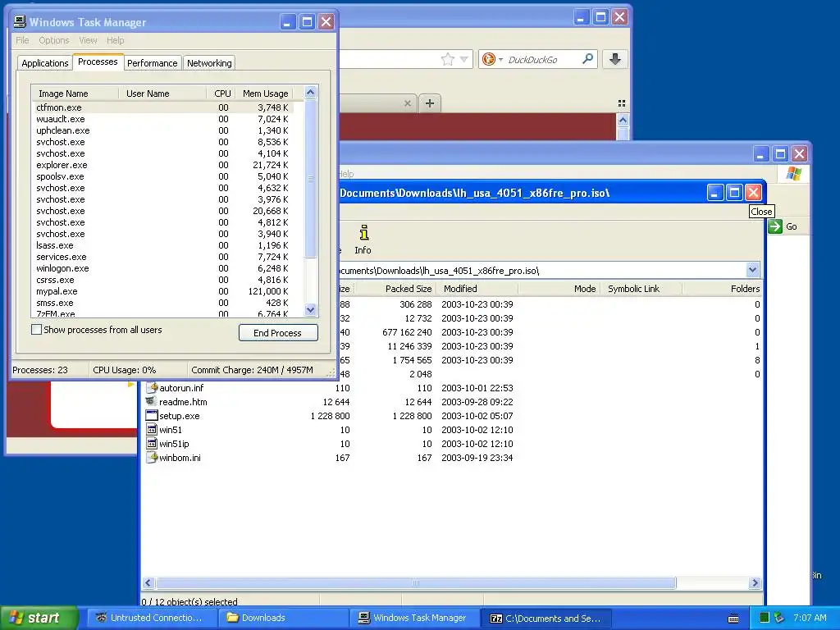The image size is (840, 630).
Task: Click the Mode column header
Action: [x=559, y=289]
